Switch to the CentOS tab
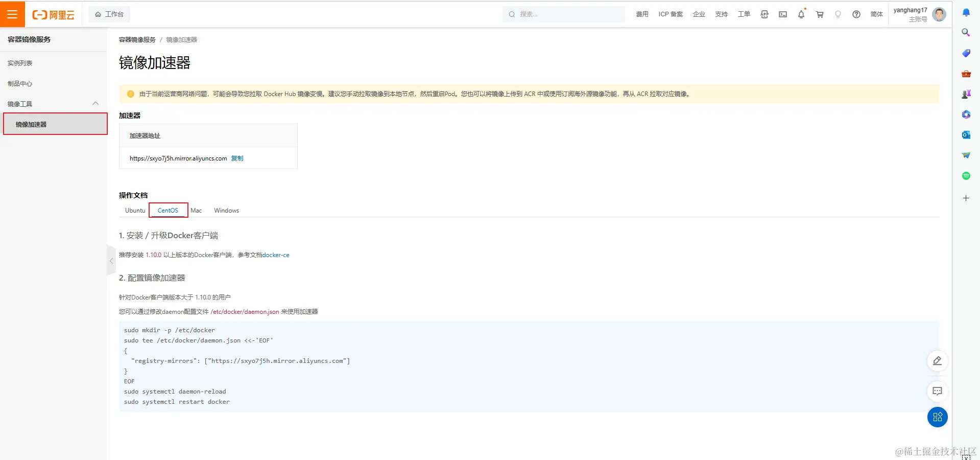This screenshot has height=460, width=980. (168, 211)
